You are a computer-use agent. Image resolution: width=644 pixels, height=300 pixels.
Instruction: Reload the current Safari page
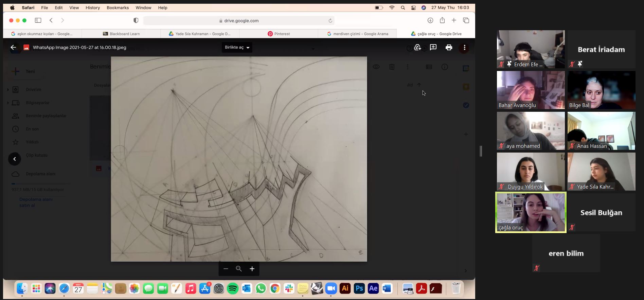(x=330, y=21)
